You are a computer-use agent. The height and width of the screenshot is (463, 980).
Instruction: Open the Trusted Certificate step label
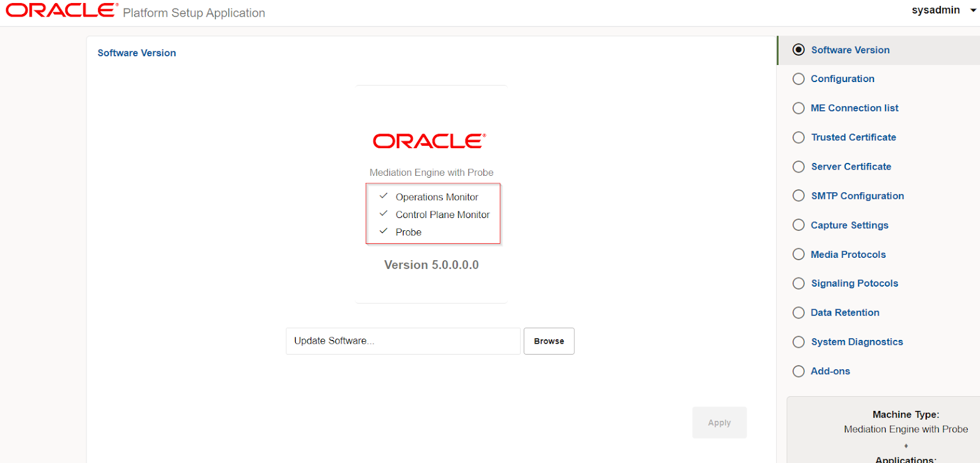pyautogui.click(x=853, y=138)
